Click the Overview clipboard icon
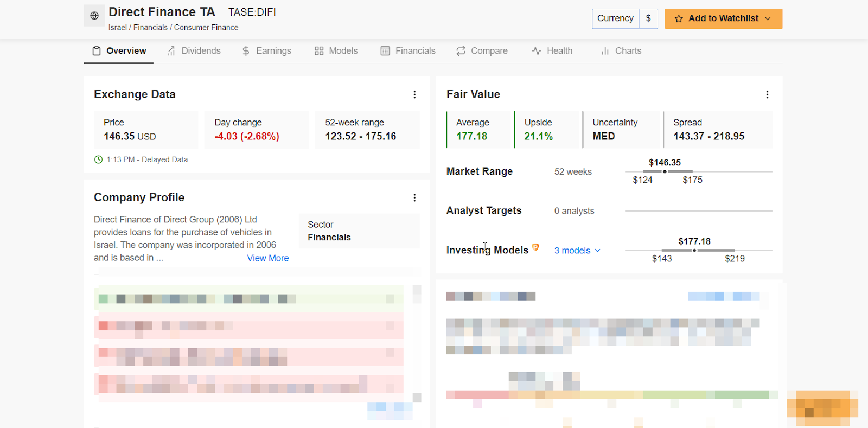 (x=97, y=51)
